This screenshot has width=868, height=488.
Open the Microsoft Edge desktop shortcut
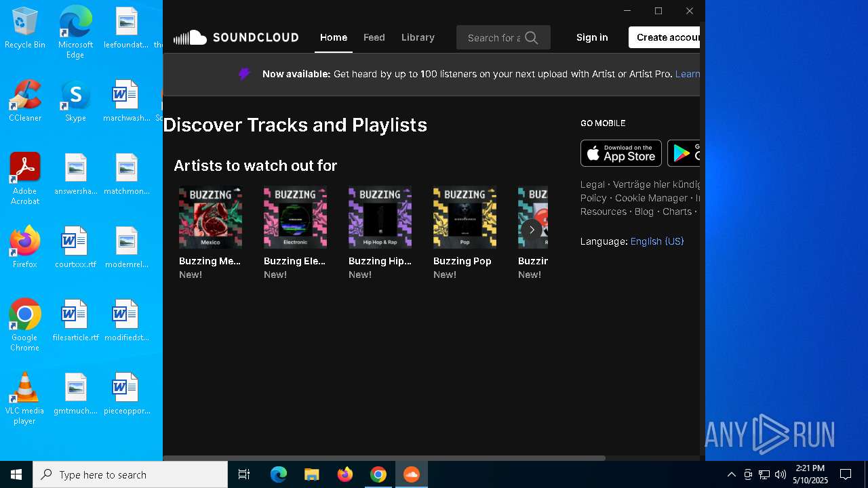pos(75,32)
